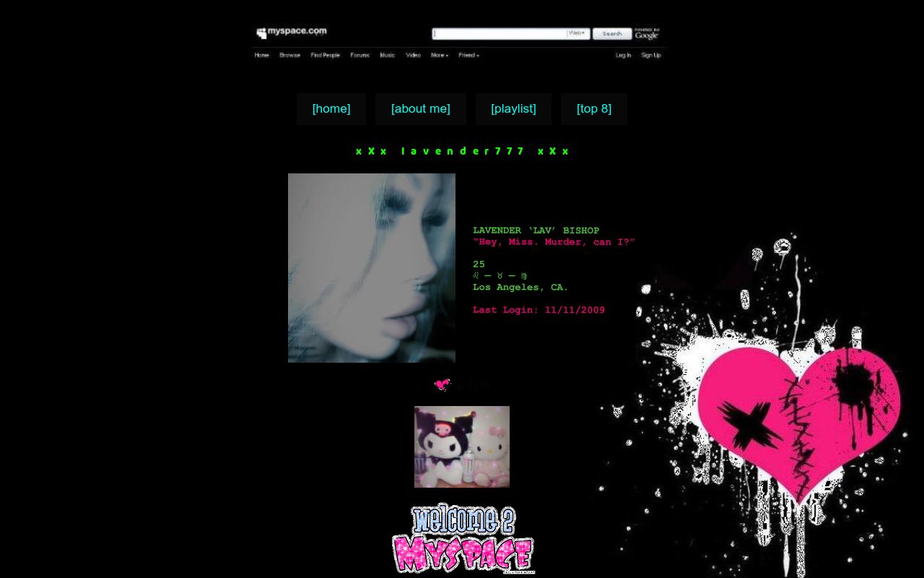The width and height of the screenshot is (924, 578).
Task: Open the Web search scope dropdown
Action: click(577, 33)
